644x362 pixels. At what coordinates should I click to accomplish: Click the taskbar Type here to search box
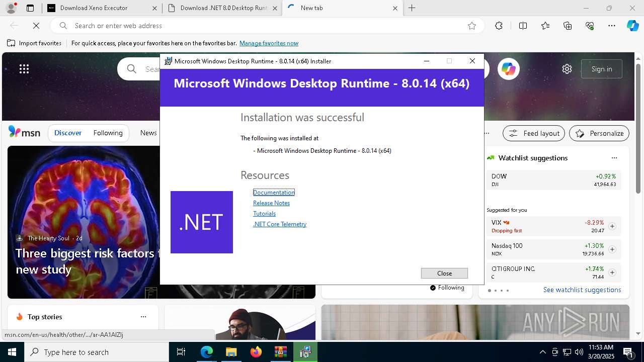click(x=97, y=352)
